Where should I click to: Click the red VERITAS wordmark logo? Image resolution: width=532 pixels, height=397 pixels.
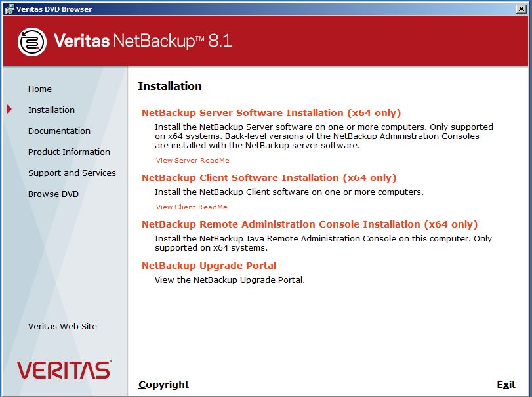pyautogui.click(x=63, y=370)
